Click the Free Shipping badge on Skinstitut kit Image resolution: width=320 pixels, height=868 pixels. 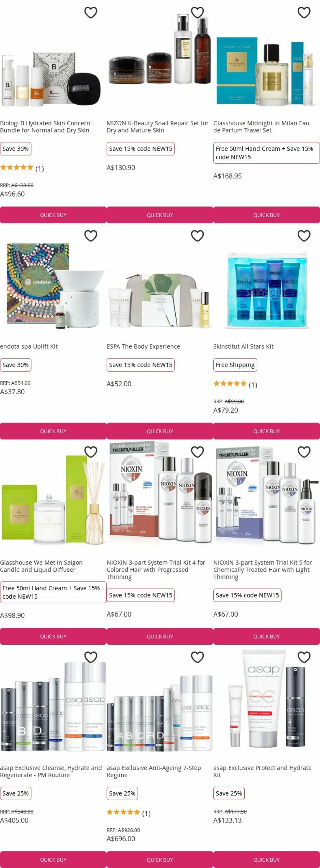(x=235, y=365)
